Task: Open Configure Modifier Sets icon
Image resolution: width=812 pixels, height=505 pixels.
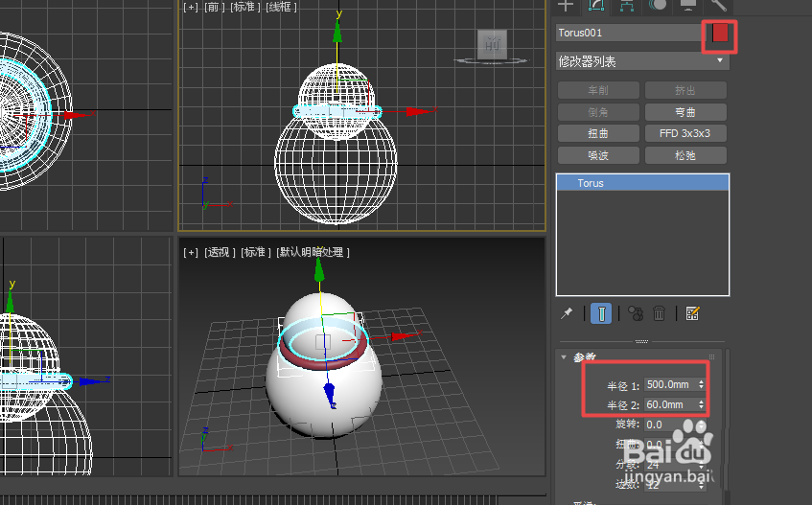Action: [692, 313]
